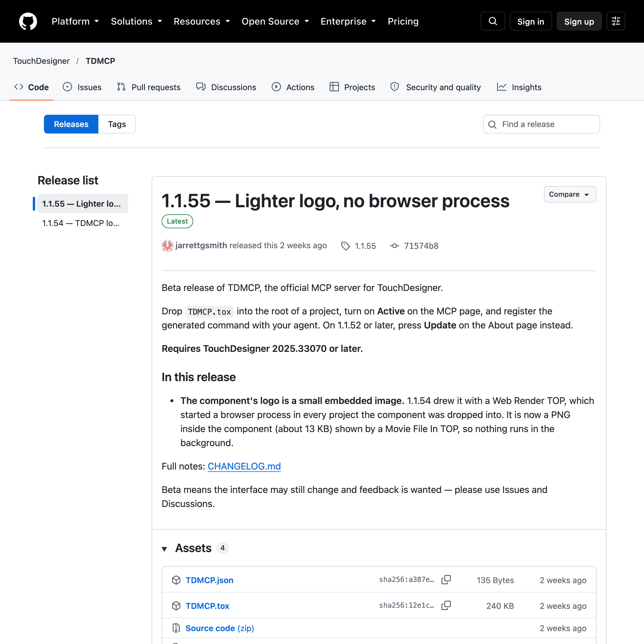This screenshot has height=644, width=644.
Task: Open the CHANGELOG.md link
Action: pyautogui.click(x=244, y=466)
